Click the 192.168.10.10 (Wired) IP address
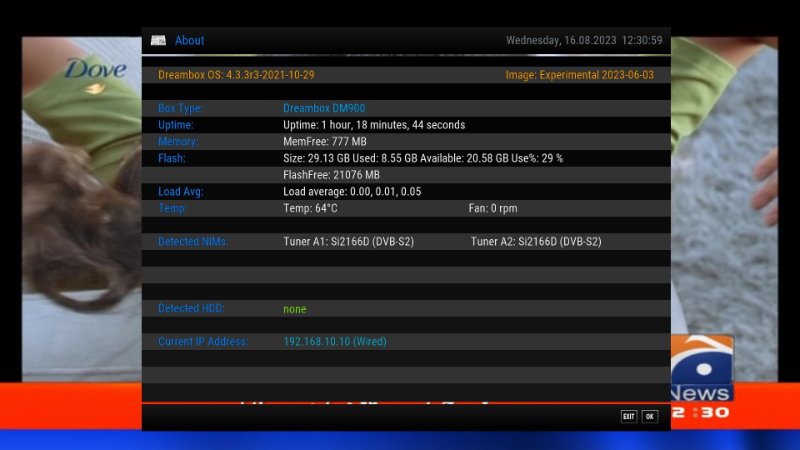This screenshot has width=800, height=450. (334, 342)
